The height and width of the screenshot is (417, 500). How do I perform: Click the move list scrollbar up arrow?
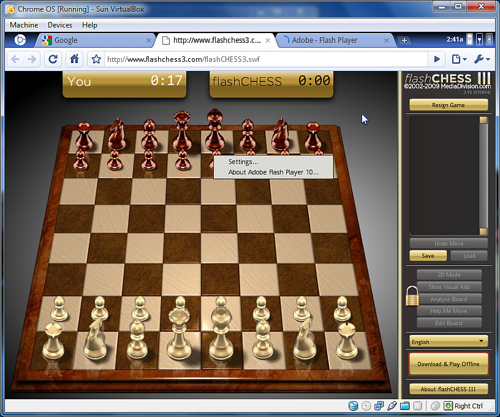[483, 120]
